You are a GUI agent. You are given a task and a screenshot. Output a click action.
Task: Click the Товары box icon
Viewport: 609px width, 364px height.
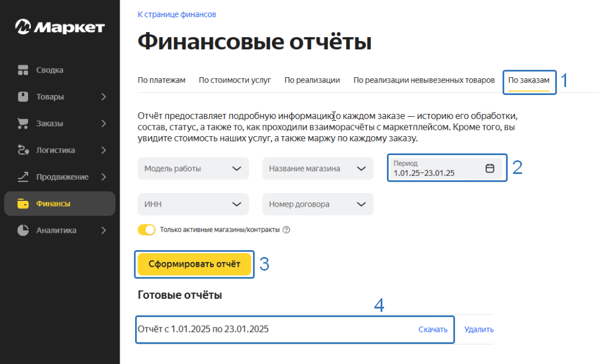23,97
